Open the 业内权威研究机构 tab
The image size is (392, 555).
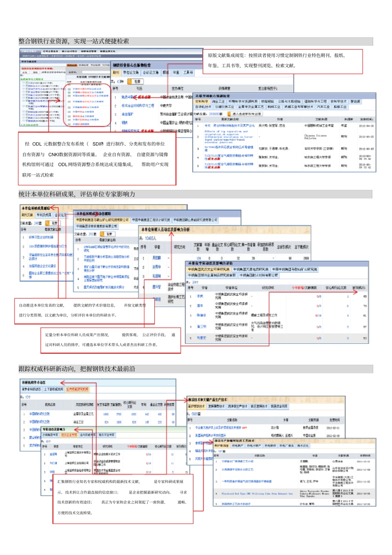tap(78, 390)
